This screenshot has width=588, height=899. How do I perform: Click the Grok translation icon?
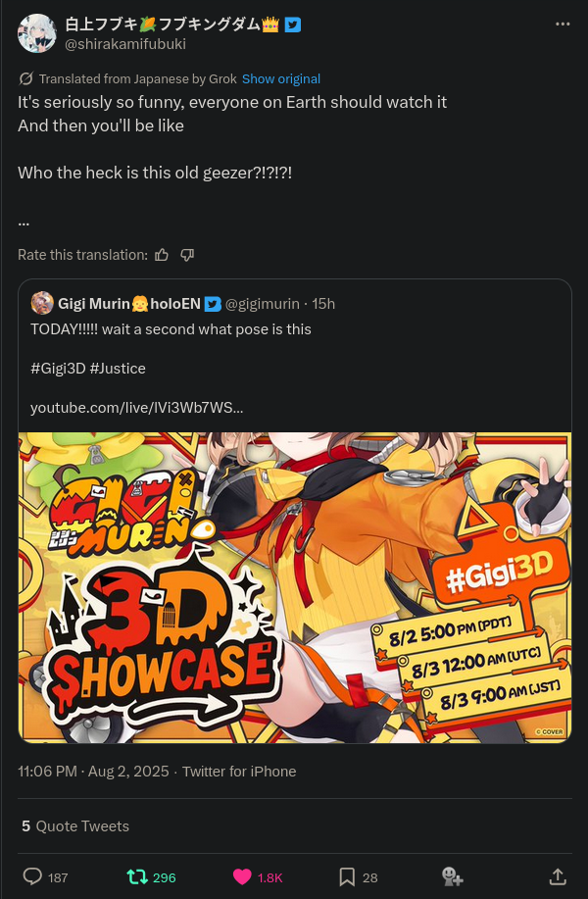(25, 78)
